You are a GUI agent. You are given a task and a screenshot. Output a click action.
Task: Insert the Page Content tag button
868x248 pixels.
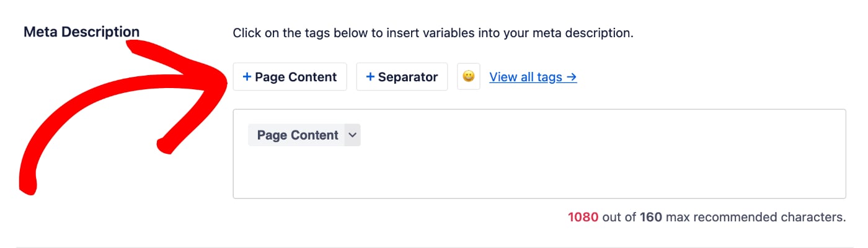click(x=290, y=77)
